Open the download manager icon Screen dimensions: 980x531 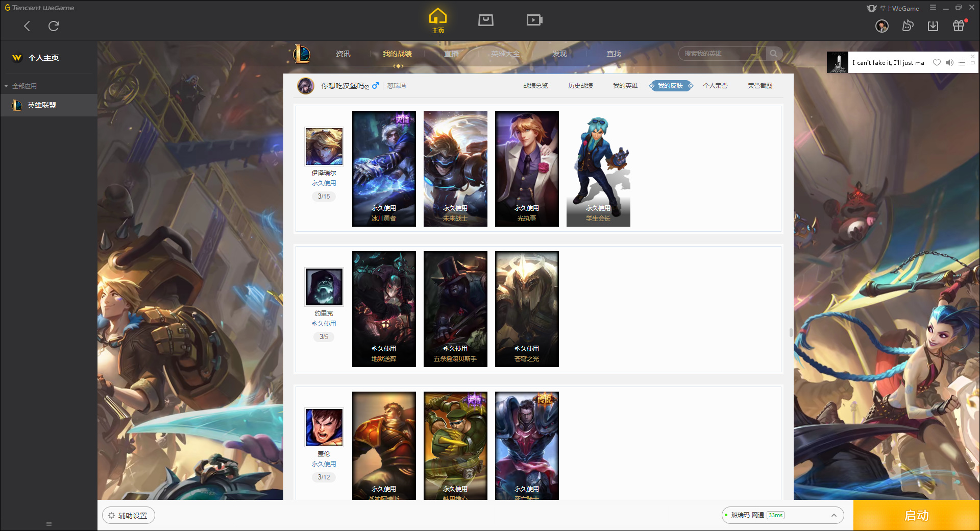point(933,26)
